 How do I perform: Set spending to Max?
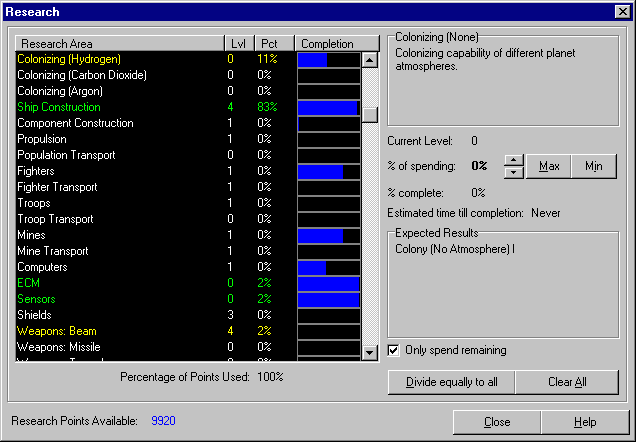[x=549, y=166]
